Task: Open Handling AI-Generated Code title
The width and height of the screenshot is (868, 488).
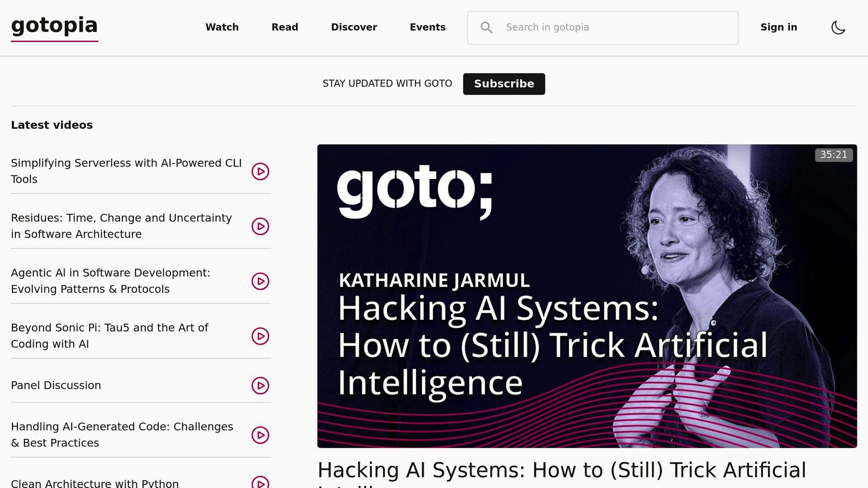Action: 122,435
